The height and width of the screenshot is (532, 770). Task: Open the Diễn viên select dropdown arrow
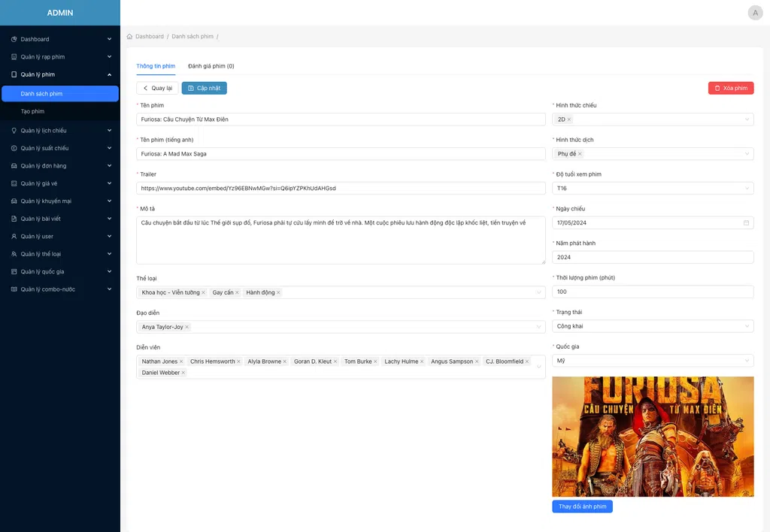pos(538,367)
